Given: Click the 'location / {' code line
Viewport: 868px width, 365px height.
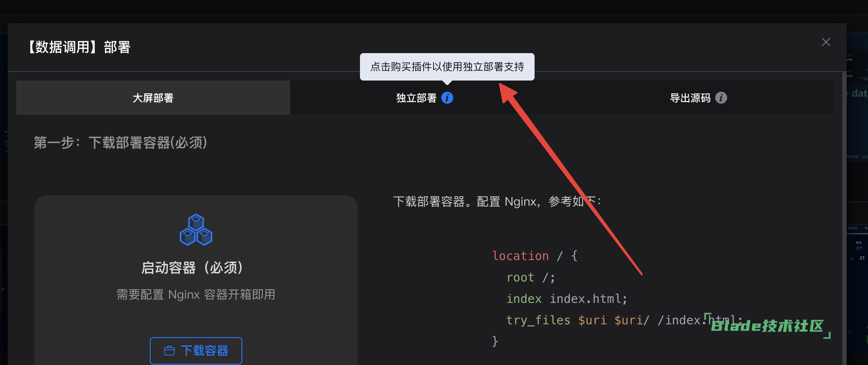Looking at the screenshot, I should click(535, 256).
